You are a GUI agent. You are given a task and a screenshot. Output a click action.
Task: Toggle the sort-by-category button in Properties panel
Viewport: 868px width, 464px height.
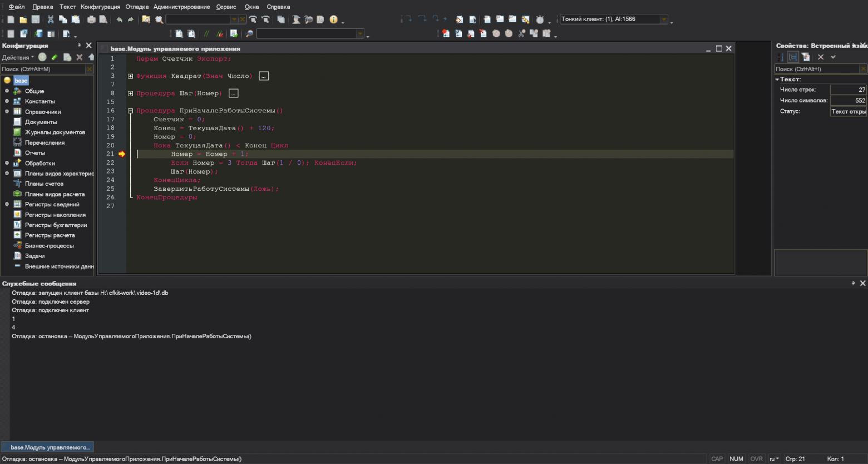coord(793,57)
